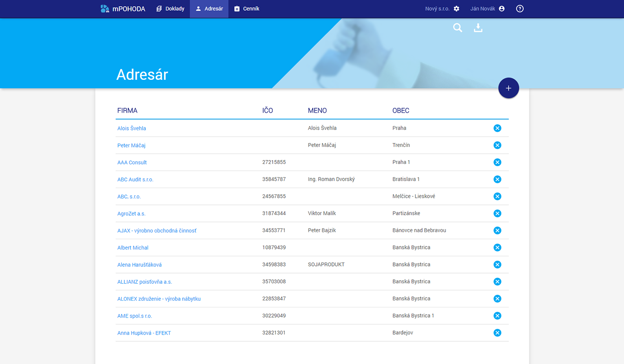
Task: Click IČO value 32821301
Action: (274, 333)
